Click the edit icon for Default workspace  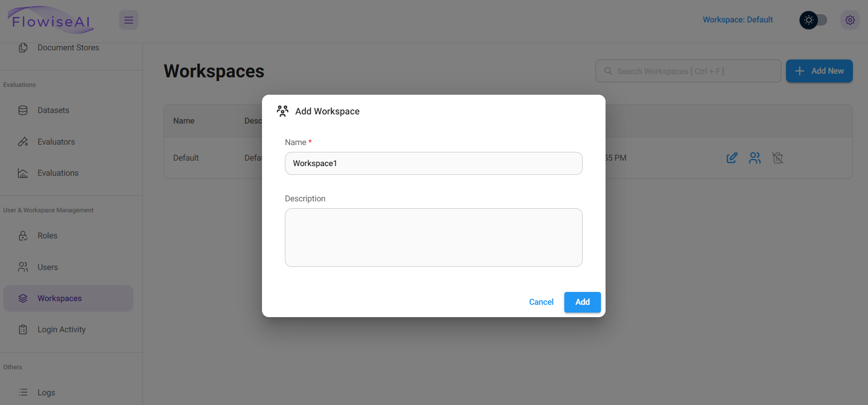pos(732,158)
